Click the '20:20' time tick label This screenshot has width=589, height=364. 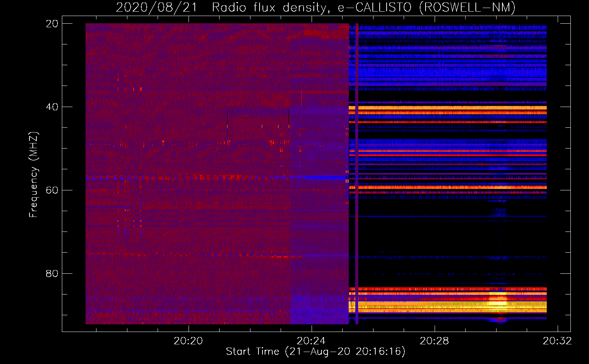[x=188, y=341]
